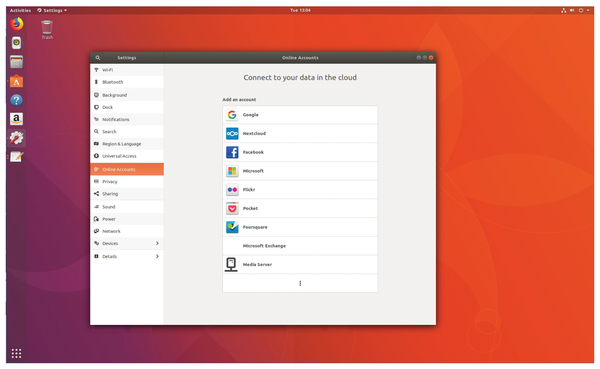Click Activities in the top bar
The image size is (600, 369).
20,10
